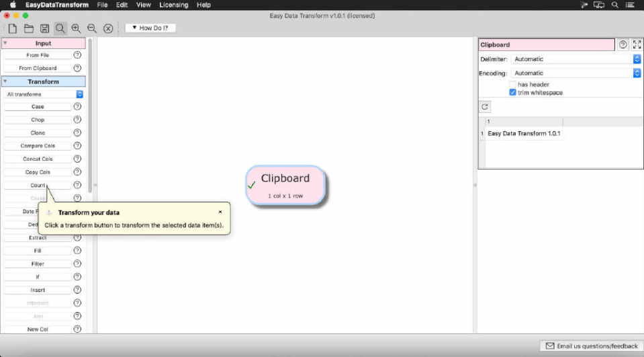The image size is (644, 357).
Task: Open help for Count transform
Action: (x=77, y=185)
